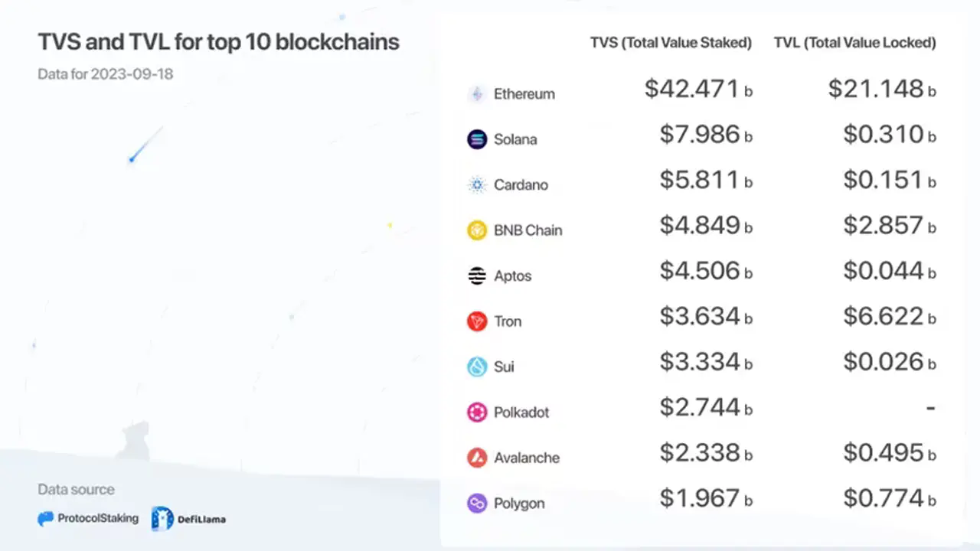980x551 pixels.
Task: Open the ProtocolStaking data source logo
Action: tap(88, 519)
